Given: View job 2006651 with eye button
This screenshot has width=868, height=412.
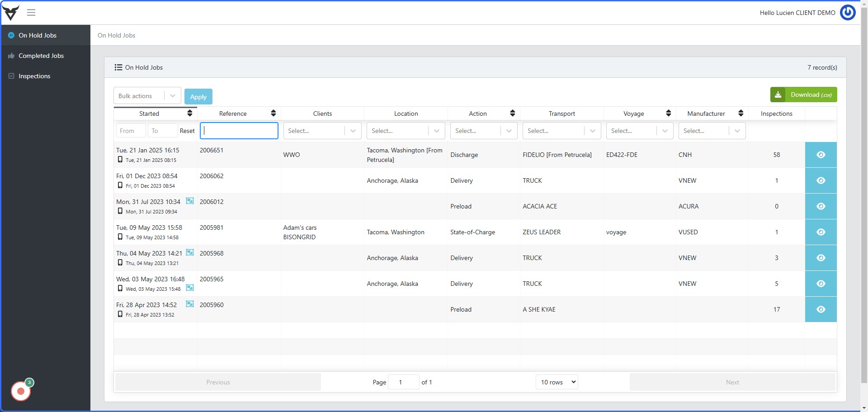Looking at the screenshot, I should pyautogui.click(x=821, y=155).
